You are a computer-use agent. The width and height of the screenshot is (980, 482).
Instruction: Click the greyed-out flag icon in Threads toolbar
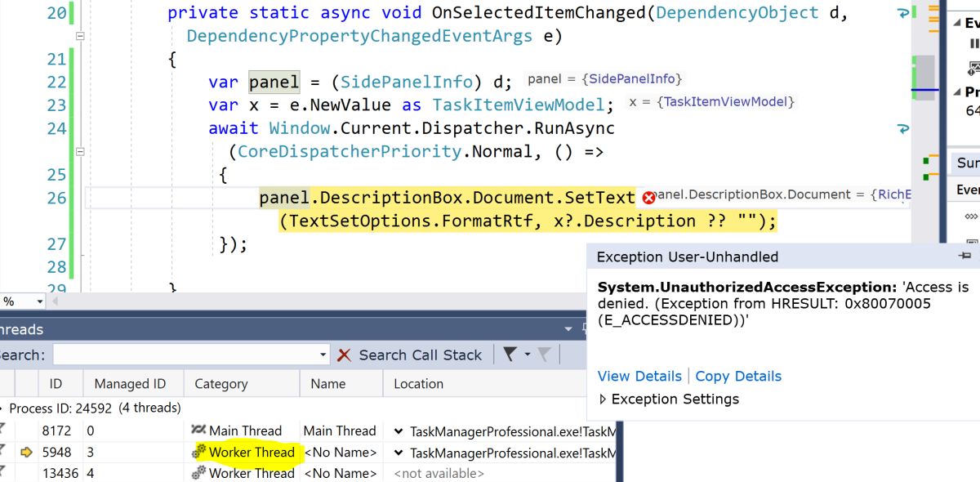544,355
